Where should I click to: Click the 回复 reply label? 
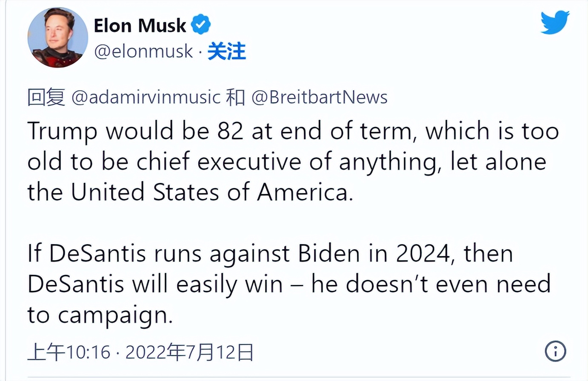46,97
